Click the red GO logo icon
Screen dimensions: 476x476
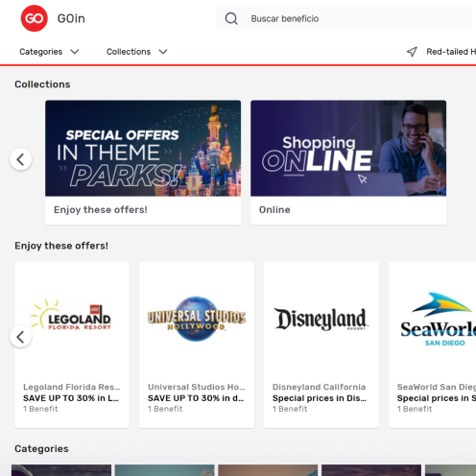[35, 18]
